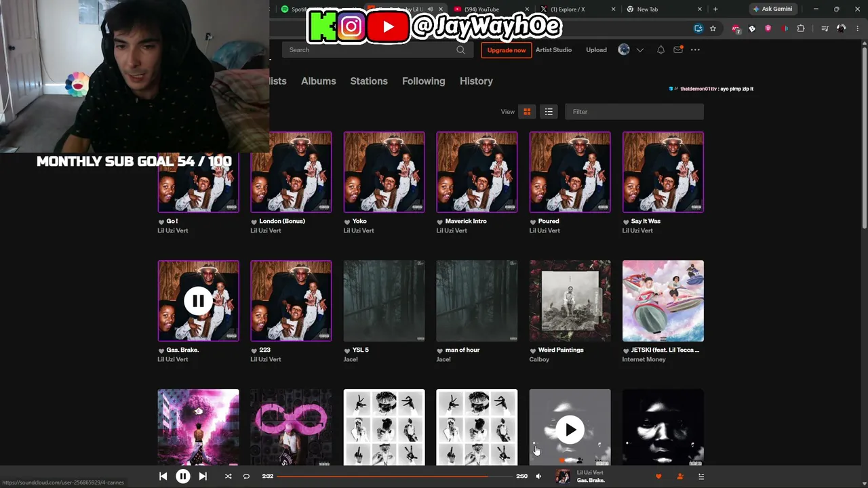This screenshot has height=488, width=868.
Task: Bookmark this page with the star icon
Action: point(713,28)
